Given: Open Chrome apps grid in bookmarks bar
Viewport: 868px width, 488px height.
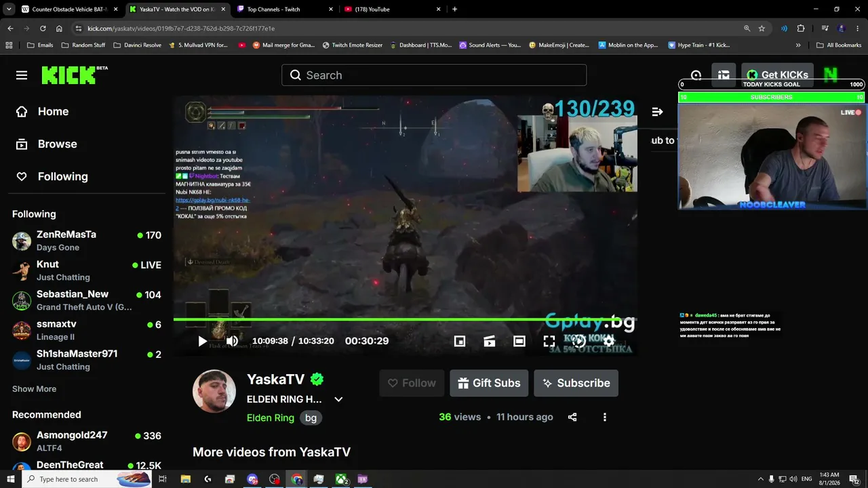Looking at the screenshot, I should (9, 45).
